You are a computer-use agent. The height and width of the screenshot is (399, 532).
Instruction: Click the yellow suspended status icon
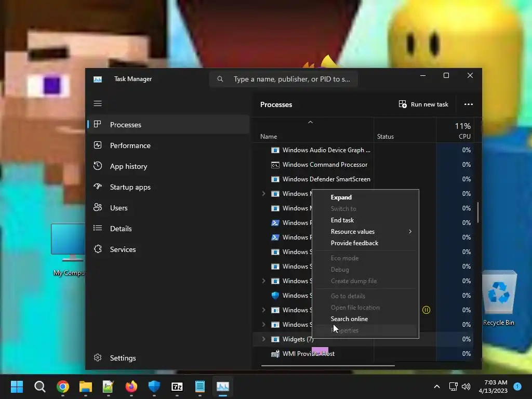[x=426, y=310]
